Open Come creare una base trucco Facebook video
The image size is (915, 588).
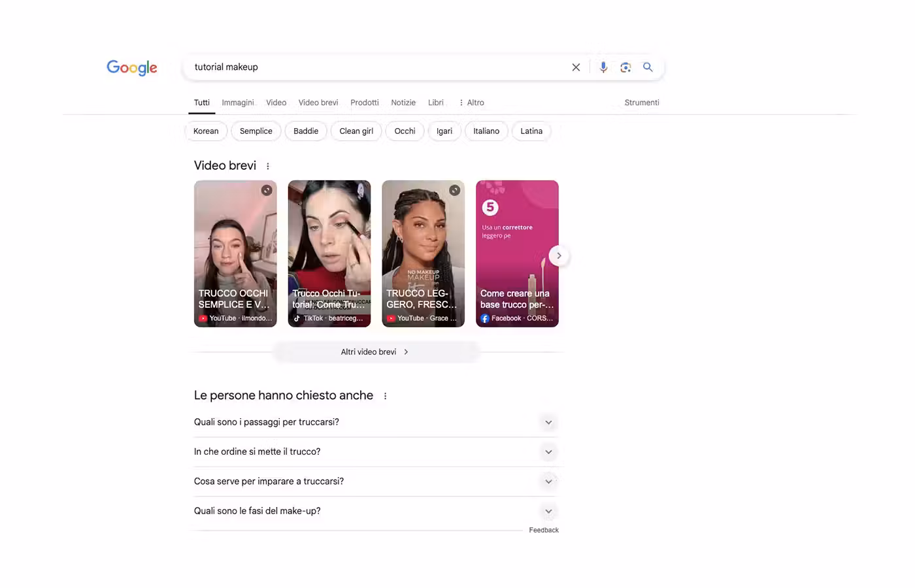pyautogui.click(x=517, y=253)
